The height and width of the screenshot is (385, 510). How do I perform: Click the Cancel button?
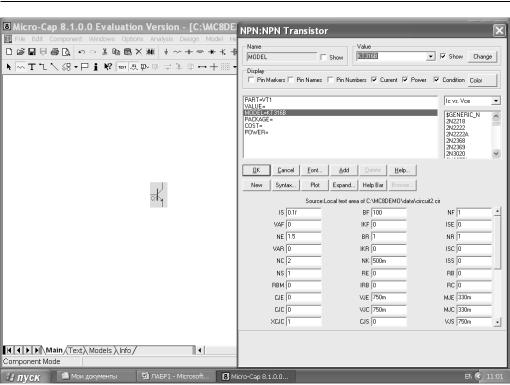click(x=286, y=170)
